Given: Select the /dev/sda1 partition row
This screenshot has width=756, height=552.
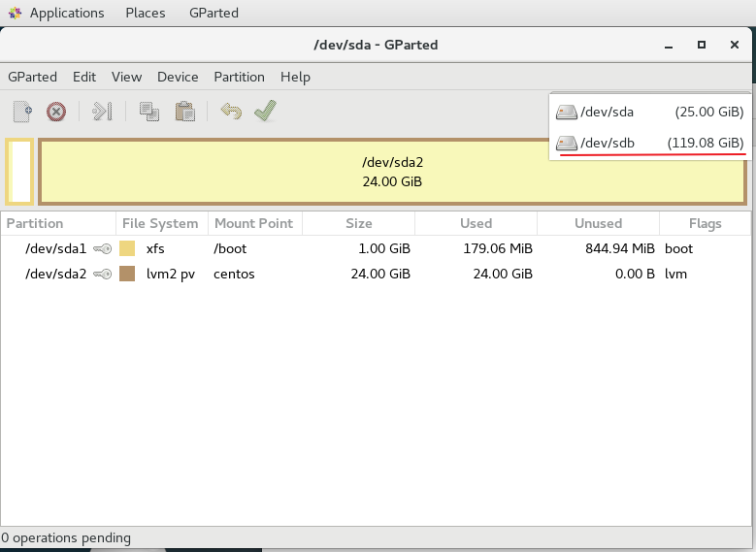Looking at the screenshot, I should coord(376,248).
